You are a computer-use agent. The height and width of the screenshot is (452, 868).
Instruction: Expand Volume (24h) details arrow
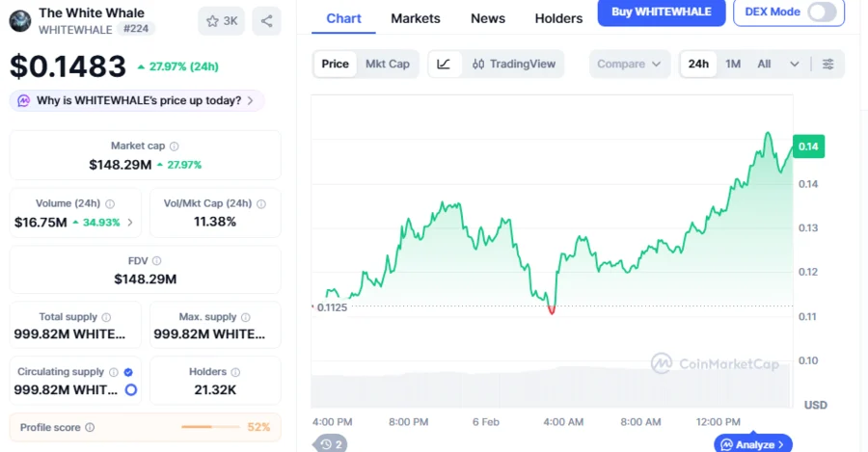130,223
